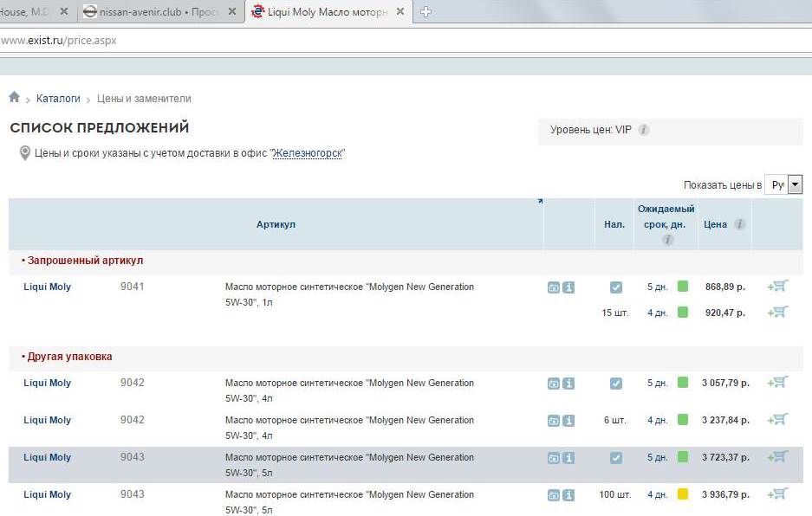
Task: Click info icon next to VIP price level
Action: tap(644, 130)
